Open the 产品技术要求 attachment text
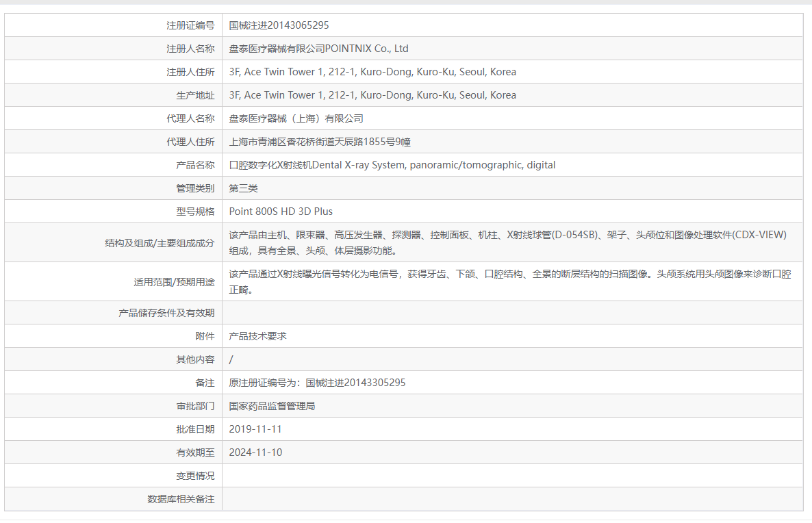This screenshot has width=812, height=523. point(257,337)
